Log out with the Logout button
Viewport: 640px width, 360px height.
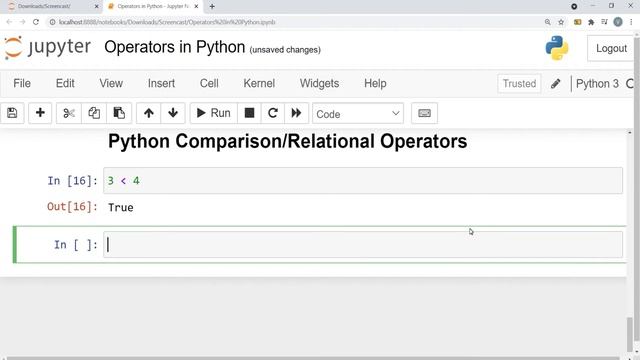coord(611,49)
